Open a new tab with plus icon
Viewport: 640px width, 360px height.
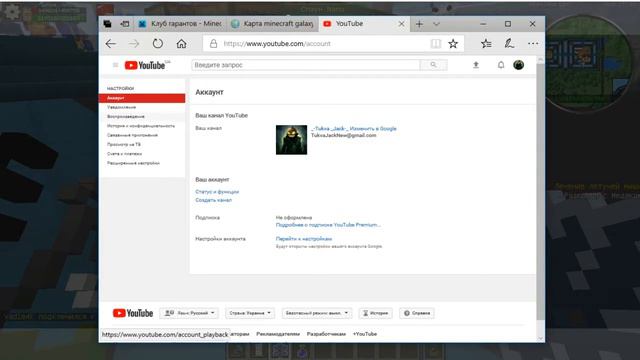419,24
